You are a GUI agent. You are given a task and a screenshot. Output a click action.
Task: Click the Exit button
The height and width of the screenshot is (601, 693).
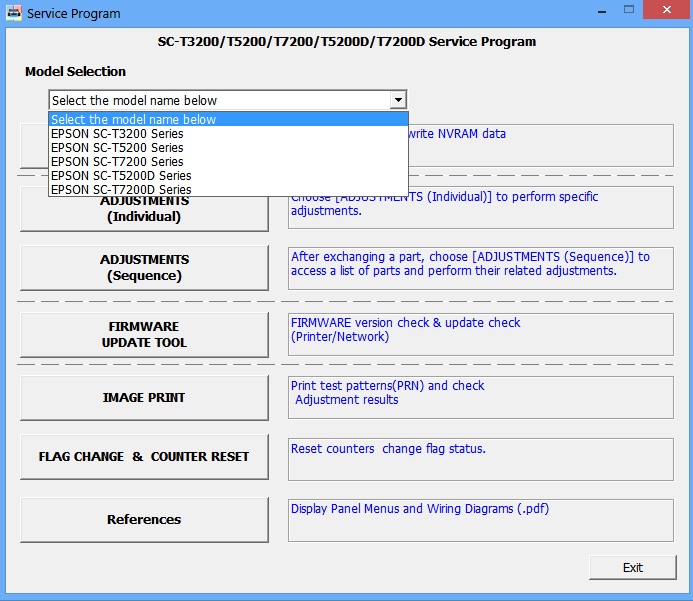tap(632, 567)
